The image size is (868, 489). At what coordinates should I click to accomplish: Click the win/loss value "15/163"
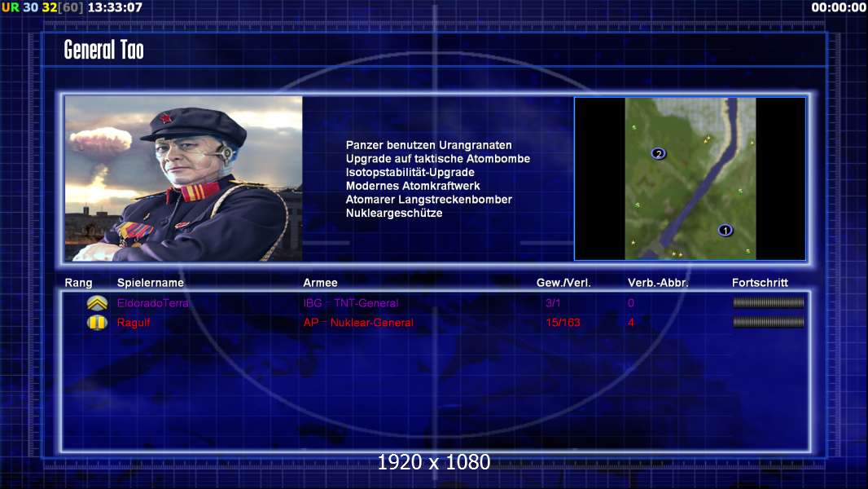click(x=563, y=323)
